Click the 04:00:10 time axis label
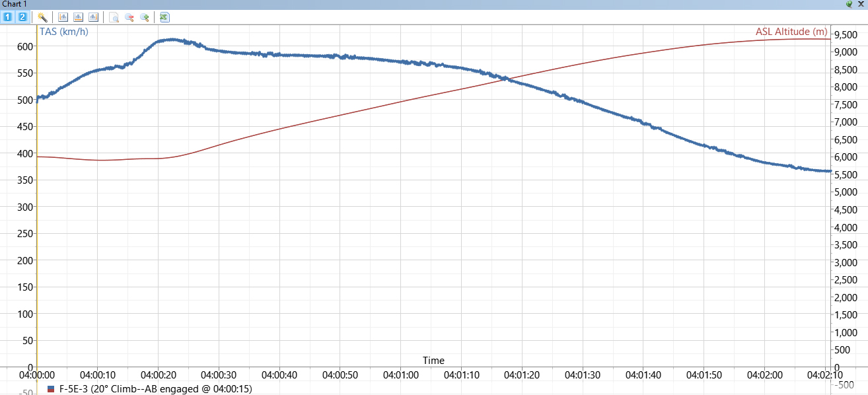This screenshot has width=868, height=395. [98, 375]
